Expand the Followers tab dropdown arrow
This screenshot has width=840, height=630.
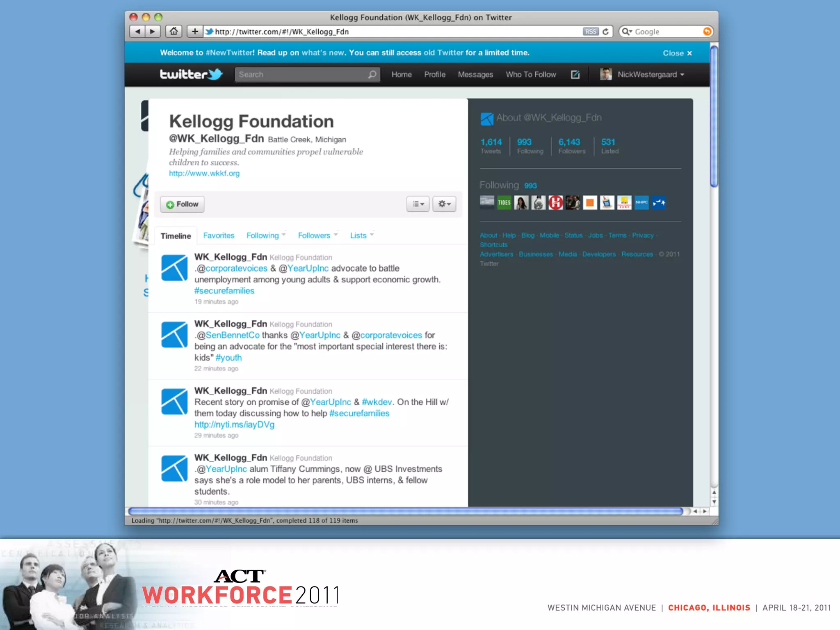(336, 235)
